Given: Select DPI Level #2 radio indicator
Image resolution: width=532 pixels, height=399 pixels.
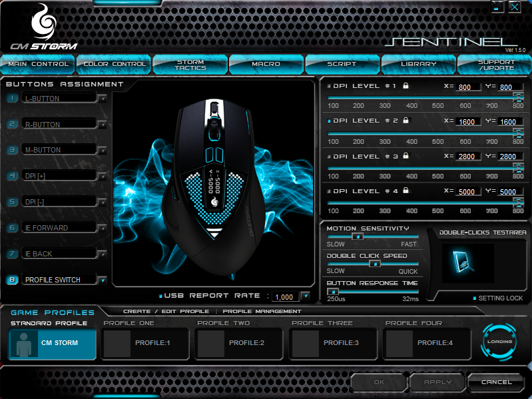Looking at the screenshot, I should coord(329,121).
